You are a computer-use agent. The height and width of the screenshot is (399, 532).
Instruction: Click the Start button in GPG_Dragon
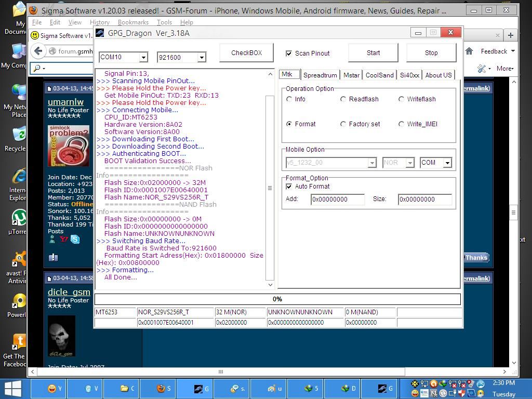(x=373, y=52)
